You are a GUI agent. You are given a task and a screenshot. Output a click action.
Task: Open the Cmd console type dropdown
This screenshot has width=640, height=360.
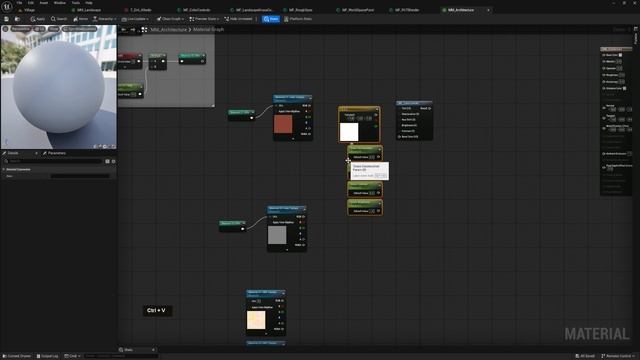[x=72, y=356]
